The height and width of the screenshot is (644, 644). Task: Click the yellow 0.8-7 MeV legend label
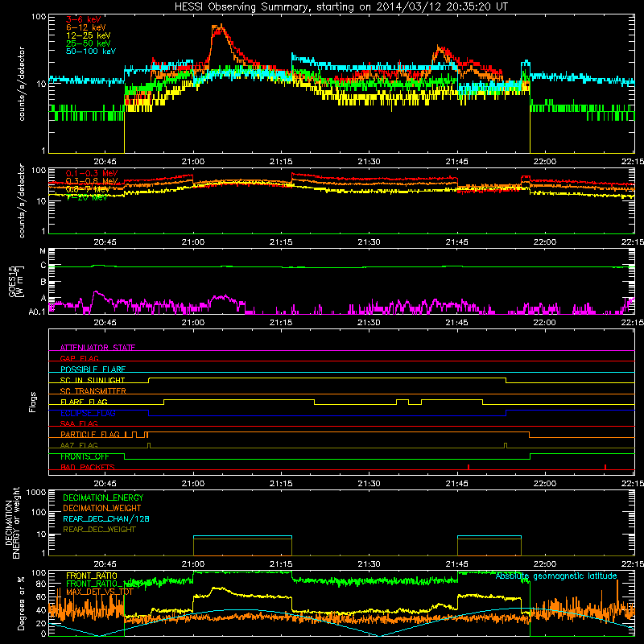(89, 189)
